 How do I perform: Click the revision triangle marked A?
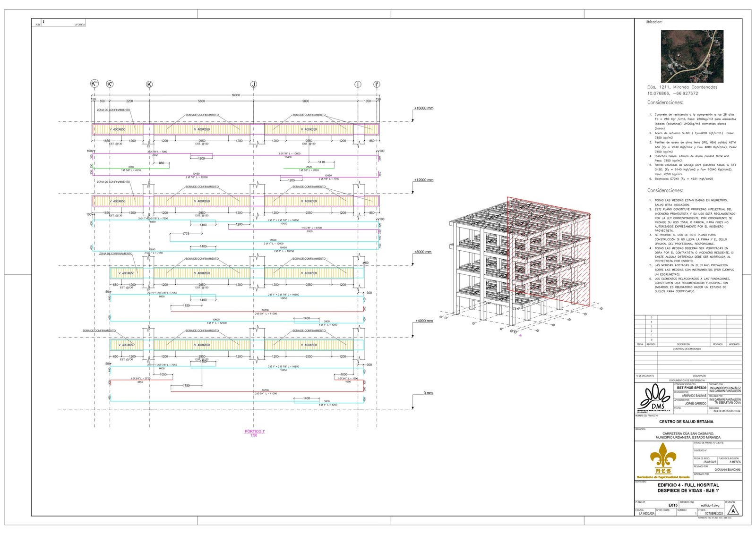[733, 510]
